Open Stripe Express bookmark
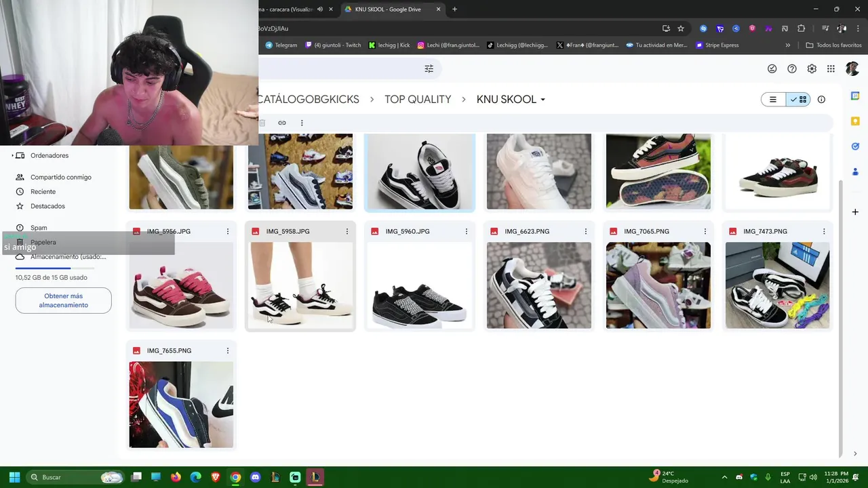Screen dimensions: 868x488 pos(717,45)
